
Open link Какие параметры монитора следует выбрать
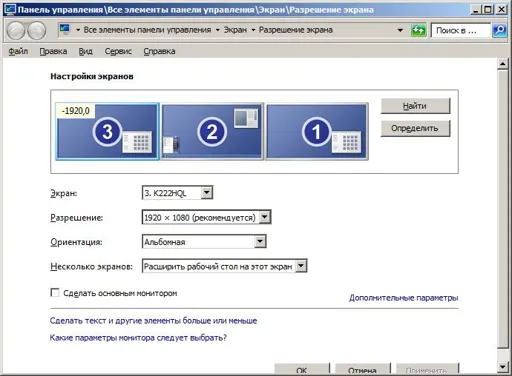[138, 338]
